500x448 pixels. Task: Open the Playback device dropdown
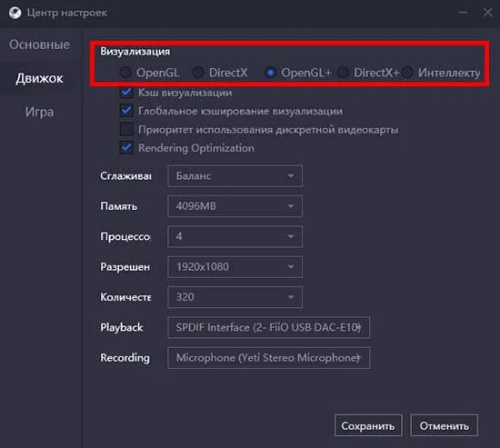pos(268,327)
